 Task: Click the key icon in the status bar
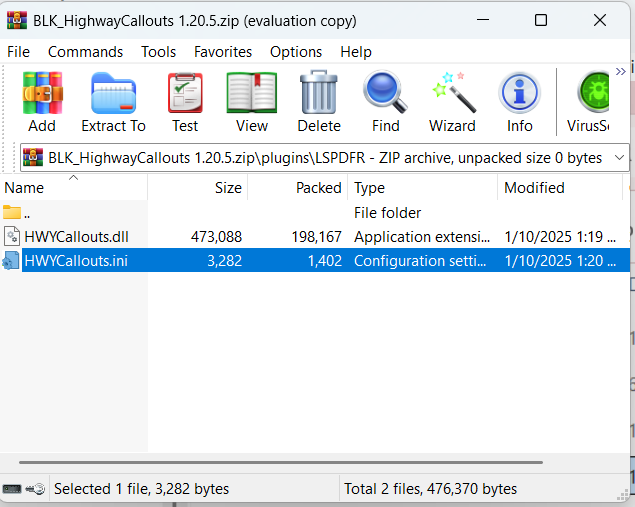tap(35, 489)
